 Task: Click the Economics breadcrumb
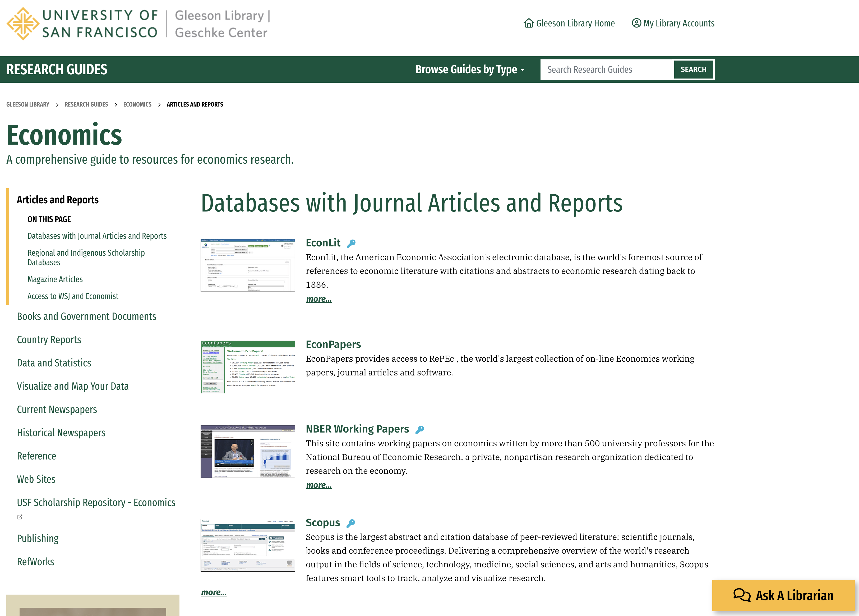[137, 104]
